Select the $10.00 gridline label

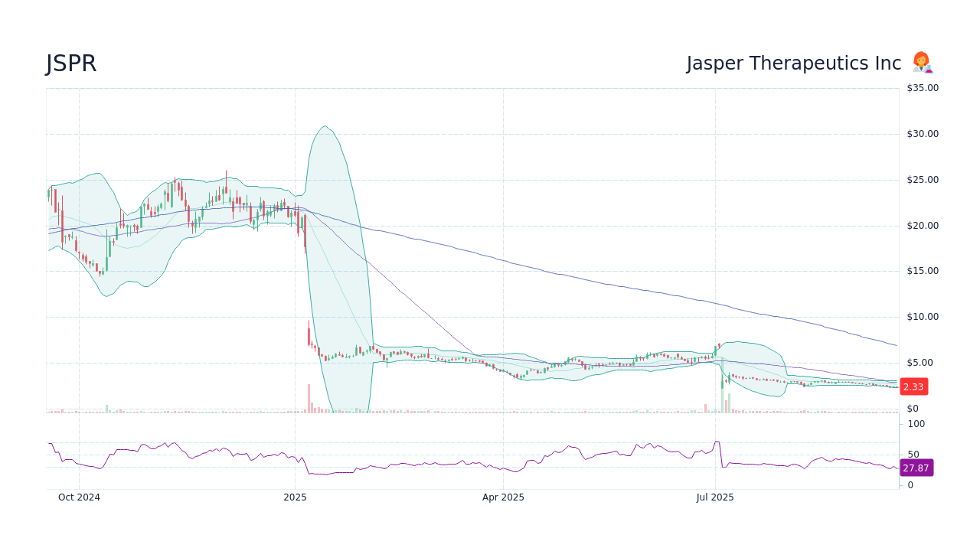922,316
